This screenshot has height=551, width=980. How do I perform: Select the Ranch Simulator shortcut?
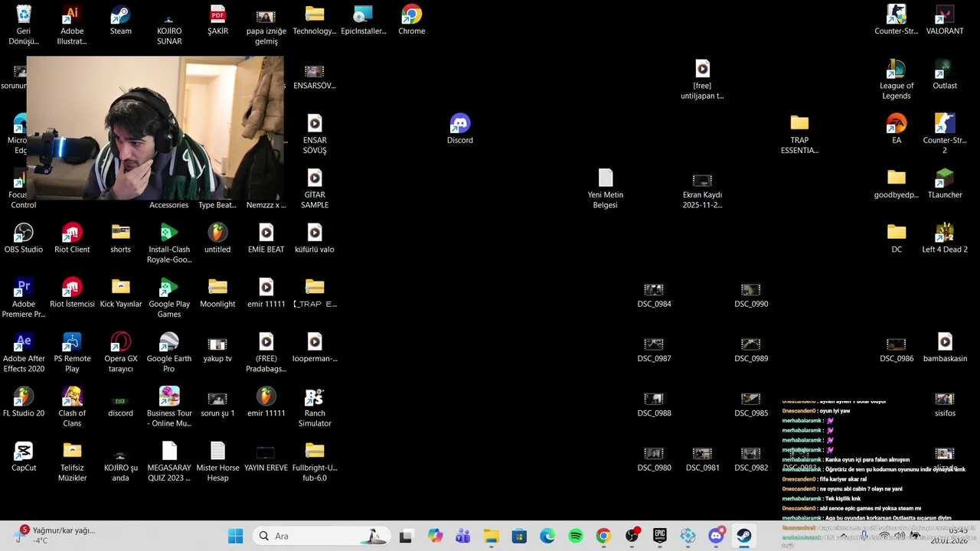tap(315, 407)
